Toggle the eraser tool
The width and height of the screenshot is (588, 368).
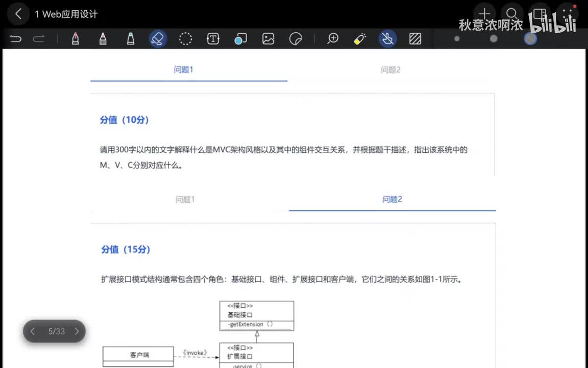point(158,39)
